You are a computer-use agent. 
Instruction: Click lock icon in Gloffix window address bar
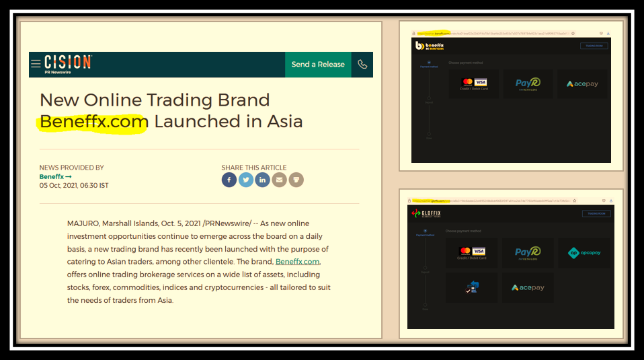pos(409,201)
